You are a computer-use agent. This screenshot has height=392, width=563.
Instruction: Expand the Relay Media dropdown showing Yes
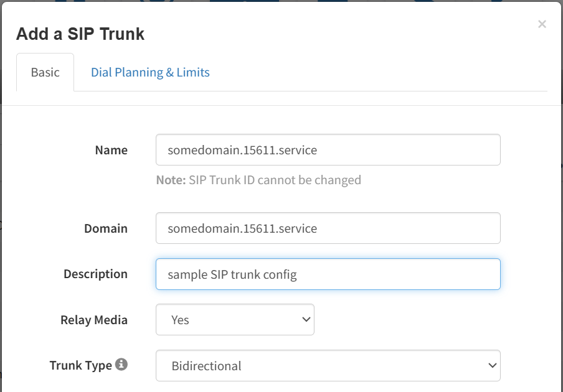point(234,319)
